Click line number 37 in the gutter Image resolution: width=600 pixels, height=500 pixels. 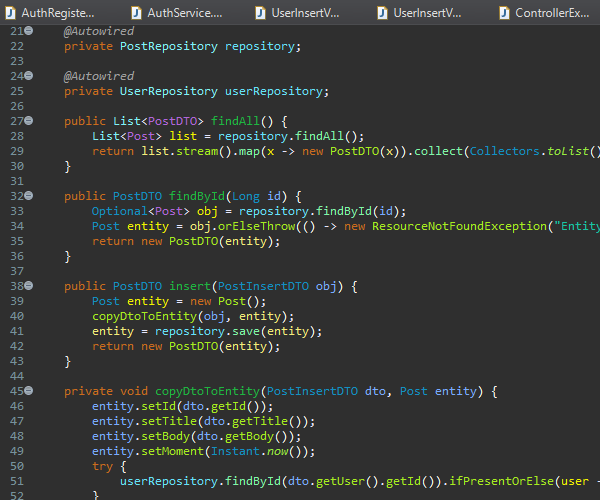[17, 271]
